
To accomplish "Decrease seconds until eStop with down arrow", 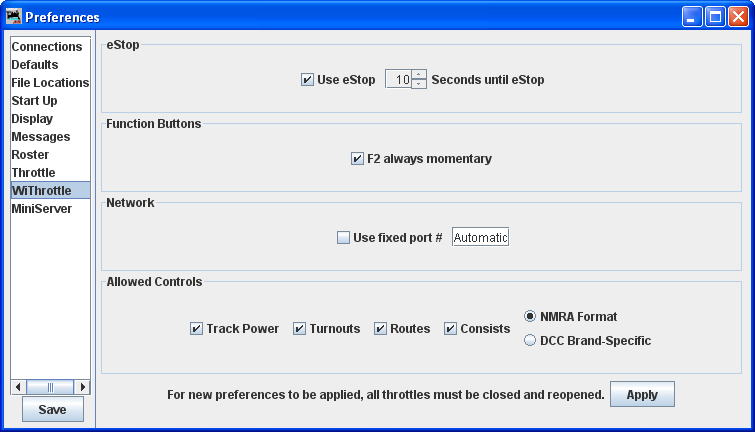I will pos(419,84).
